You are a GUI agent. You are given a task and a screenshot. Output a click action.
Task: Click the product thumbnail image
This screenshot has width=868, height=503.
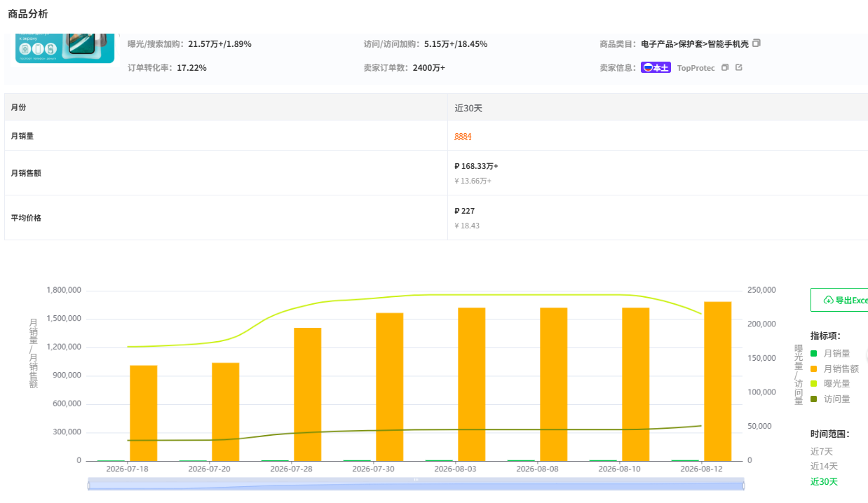point(65,48)
